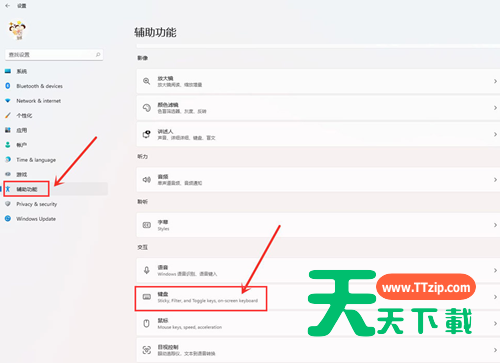The image size is (500, 363).
Task: Click the back arrow in Settings header
Action: pyautogui.click(x=8, y=6)
